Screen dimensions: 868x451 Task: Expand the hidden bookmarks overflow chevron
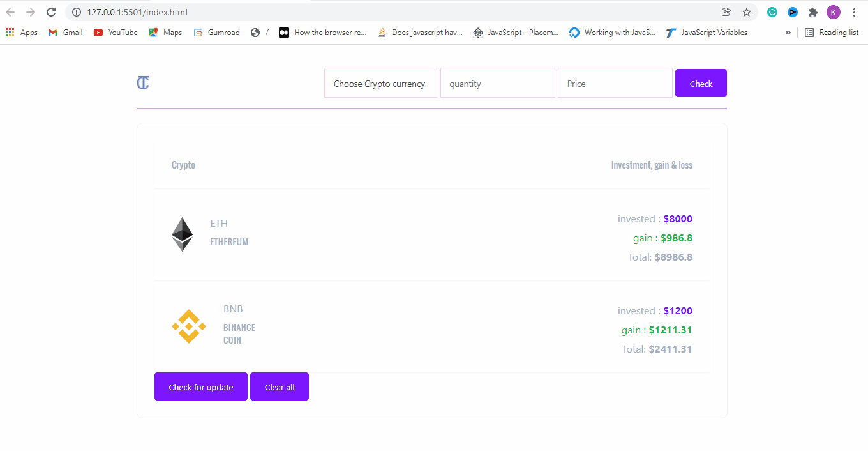click(788, 33)
